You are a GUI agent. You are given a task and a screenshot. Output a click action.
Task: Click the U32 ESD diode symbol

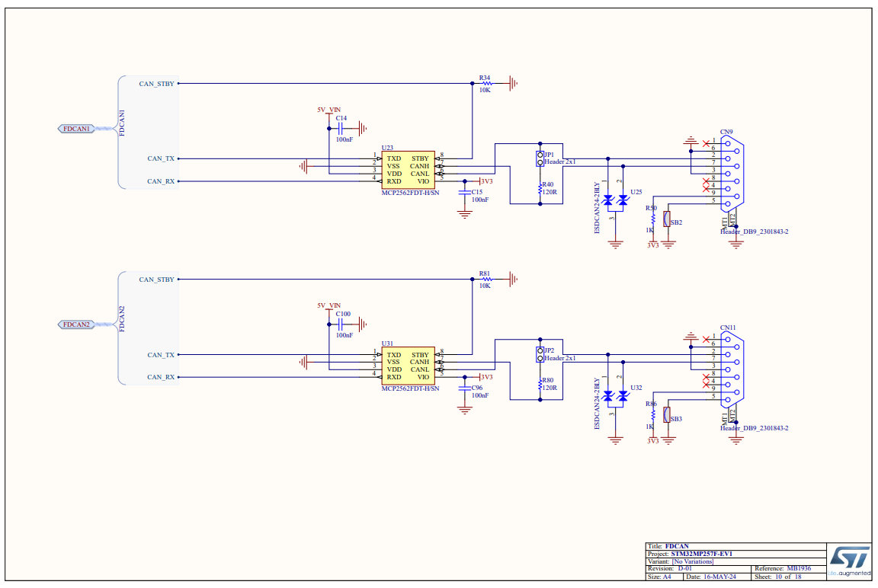point(615,396)
